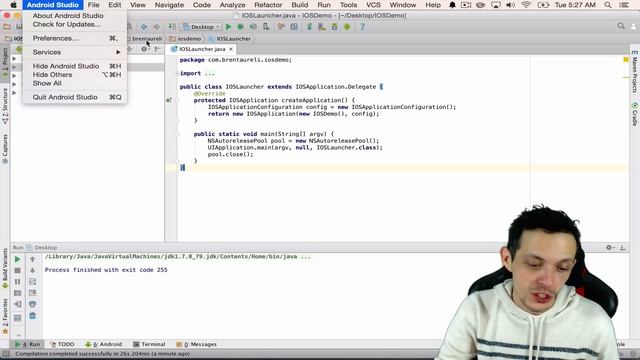Open the Maven Projects side panel

[x=635, y=71]
